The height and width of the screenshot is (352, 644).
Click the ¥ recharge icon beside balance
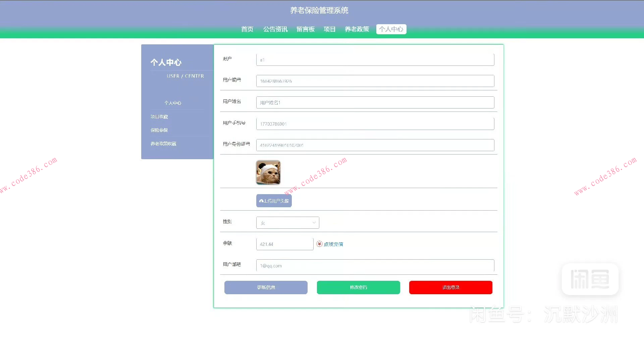[319, 244]
